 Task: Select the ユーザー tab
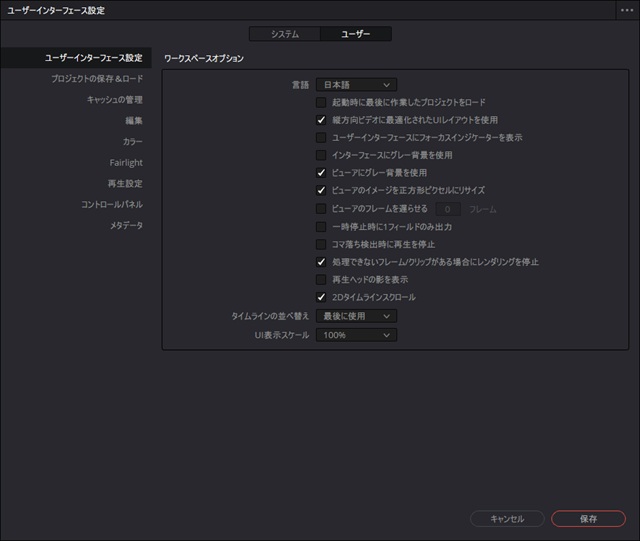355,34
